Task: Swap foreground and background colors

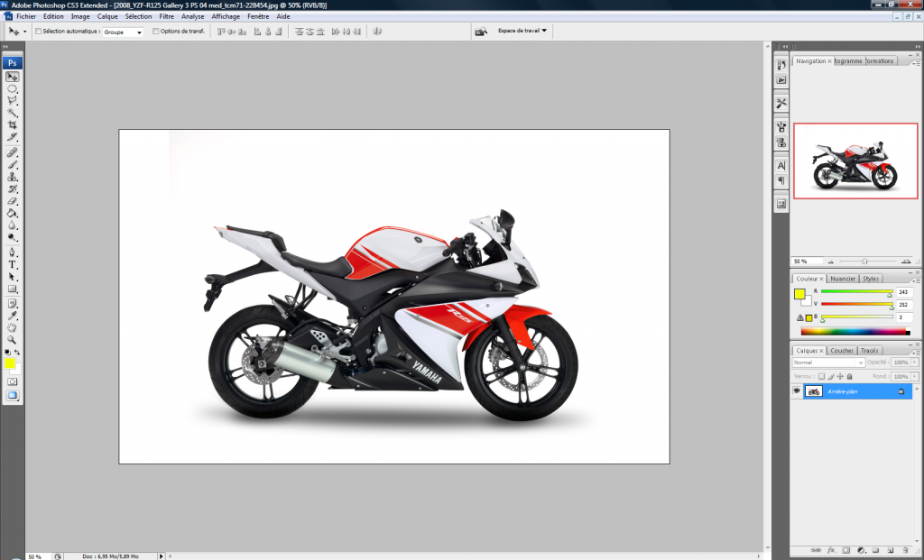Action: (x=17, y=352)
